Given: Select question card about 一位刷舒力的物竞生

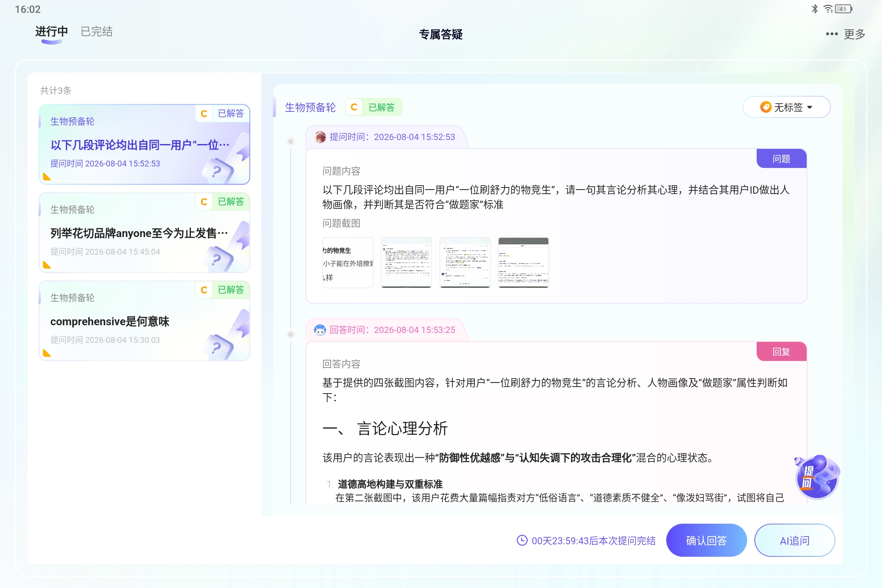Looking at the screenshot, I should point(144,144).
